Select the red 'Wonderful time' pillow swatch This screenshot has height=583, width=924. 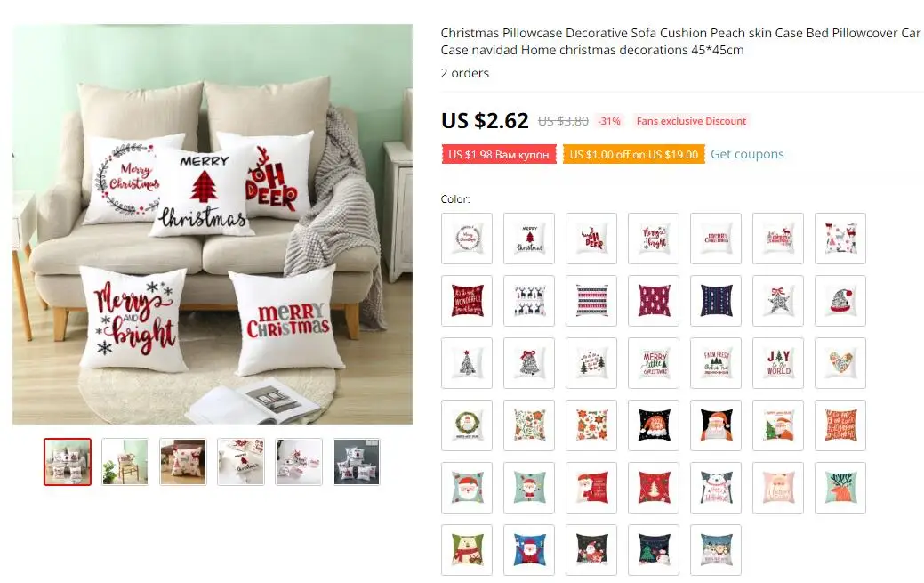(x=467, y=301)
